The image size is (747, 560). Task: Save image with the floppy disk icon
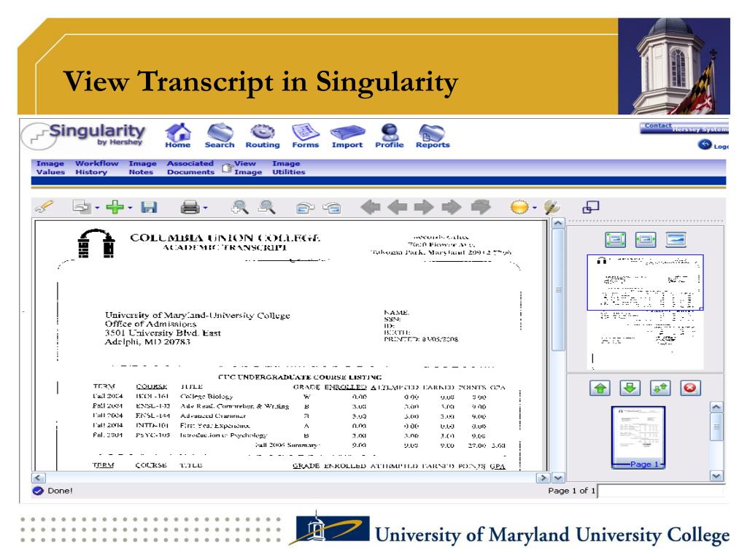[149, 207]
